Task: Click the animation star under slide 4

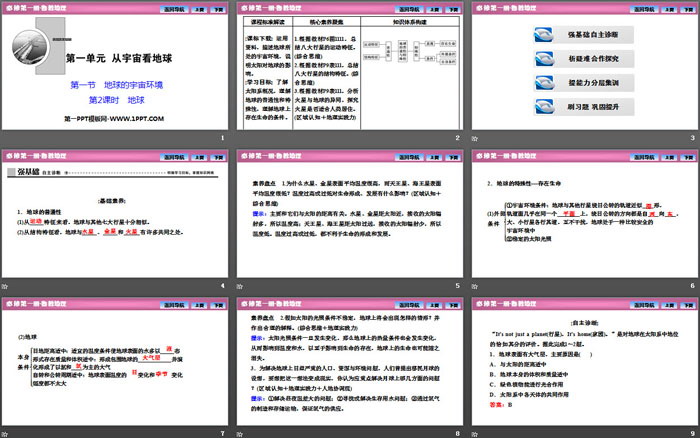Action: click(4, 286)
